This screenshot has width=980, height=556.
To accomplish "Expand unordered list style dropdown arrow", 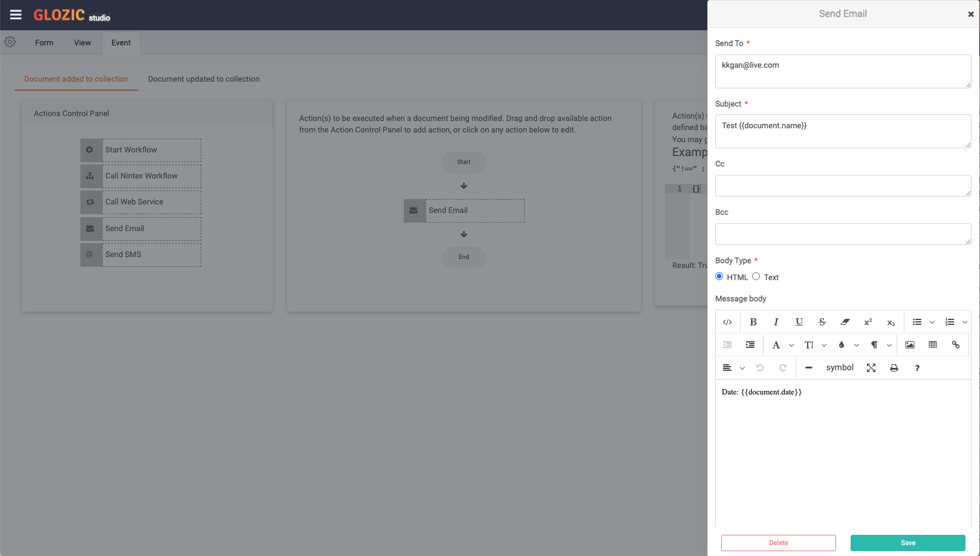I will pos(932,322).
